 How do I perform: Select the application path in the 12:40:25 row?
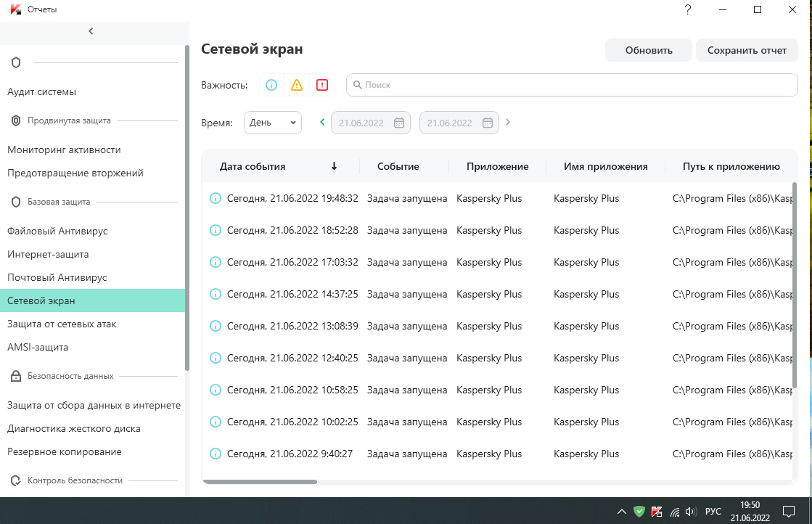tap(732, 359)
